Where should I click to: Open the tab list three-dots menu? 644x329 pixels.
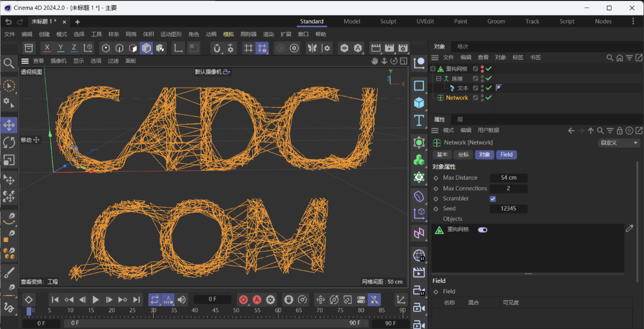[x=634, y=21]
